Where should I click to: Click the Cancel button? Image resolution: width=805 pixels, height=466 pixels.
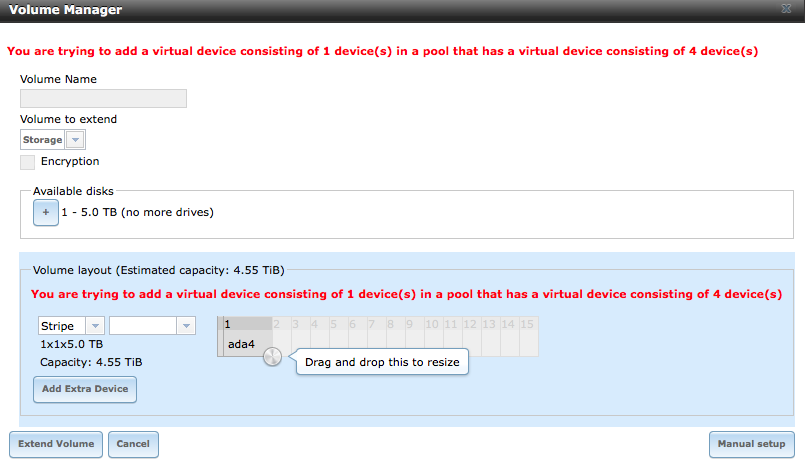(x=133, y=444)
